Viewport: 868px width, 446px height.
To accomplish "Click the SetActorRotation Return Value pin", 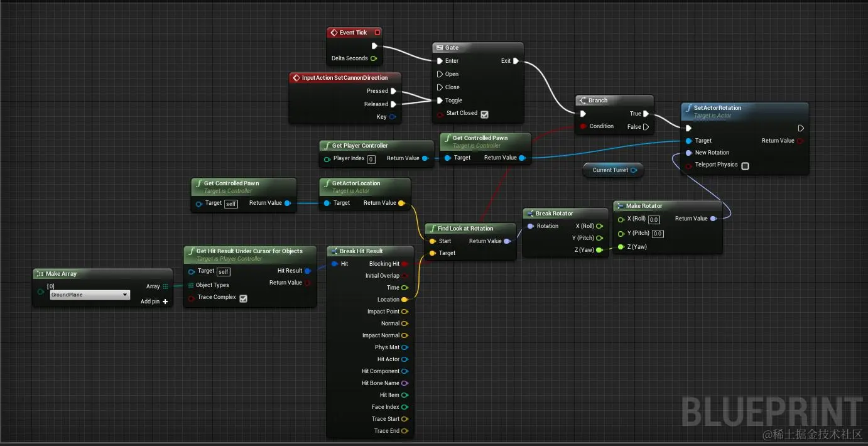I will (800, 141).
